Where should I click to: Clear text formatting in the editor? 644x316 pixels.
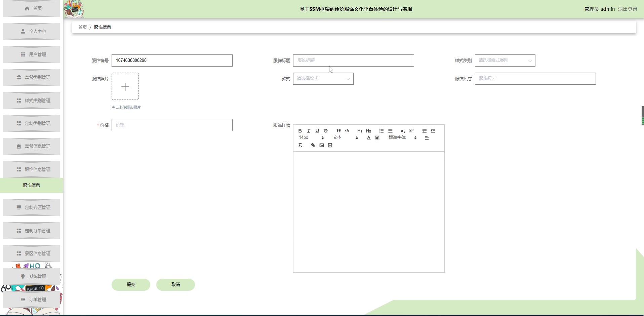pyautogui.click(x=300, y=145)
